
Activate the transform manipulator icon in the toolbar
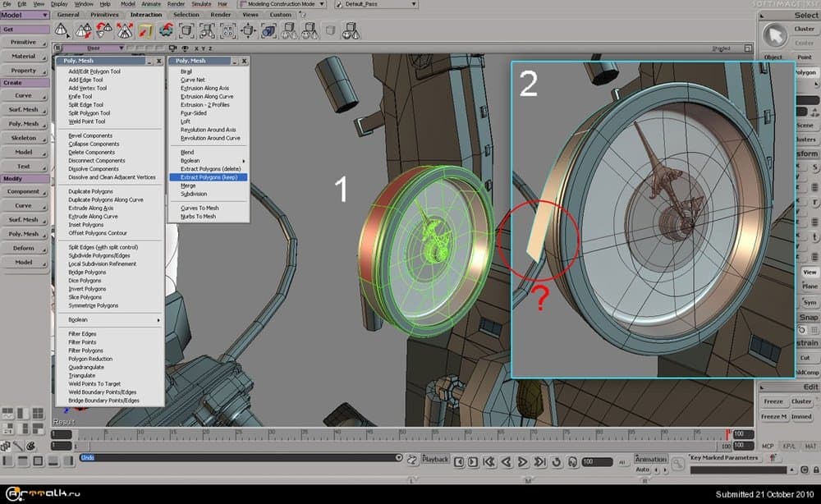click(247, 30)
